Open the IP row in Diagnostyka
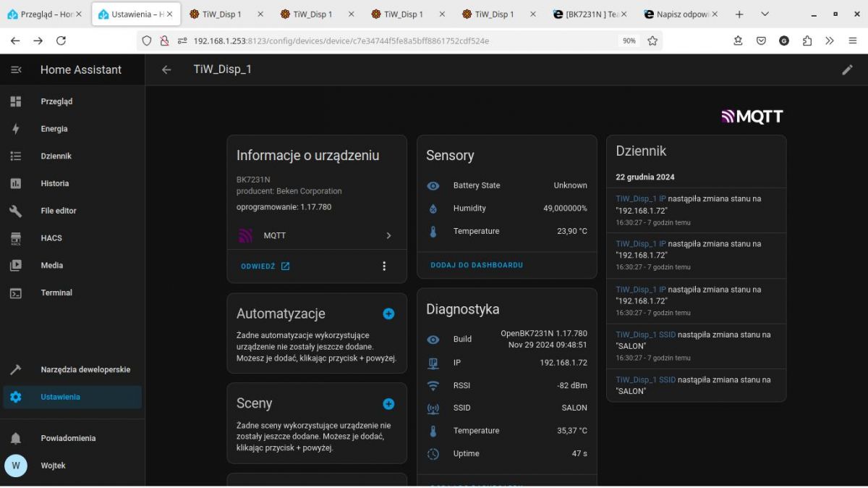This screenshot has width=868, height=488. click(506, 363)
